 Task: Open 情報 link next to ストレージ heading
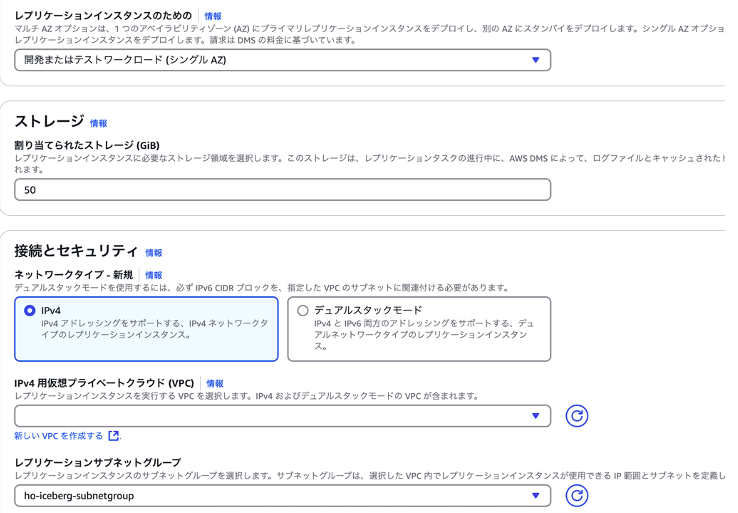coord(98,123)
